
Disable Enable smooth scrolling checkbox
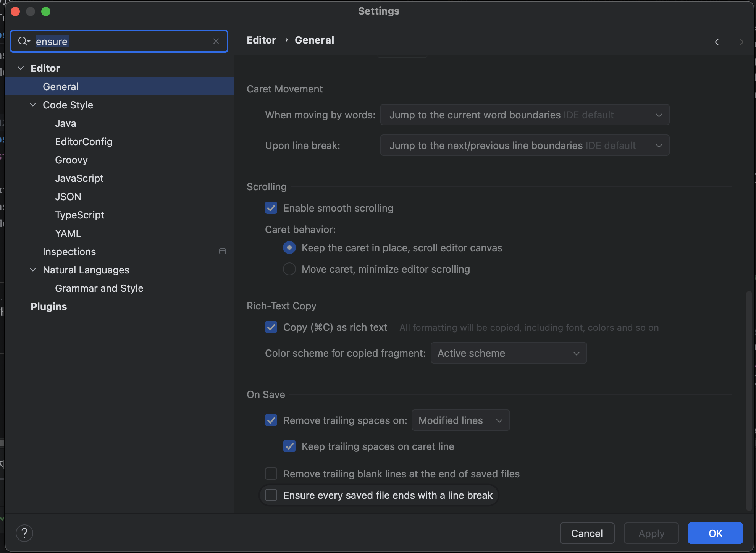coord(271,208)
